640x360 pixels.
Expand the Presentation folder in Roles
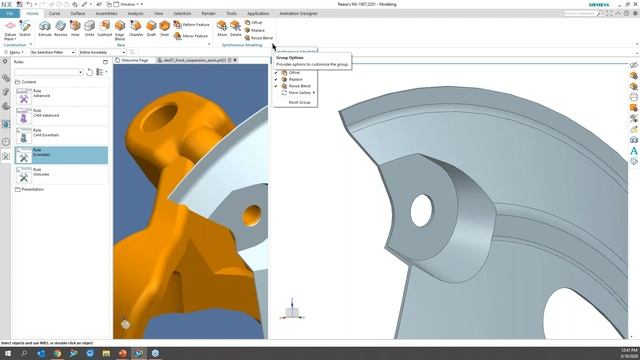(x=29, y=189)
